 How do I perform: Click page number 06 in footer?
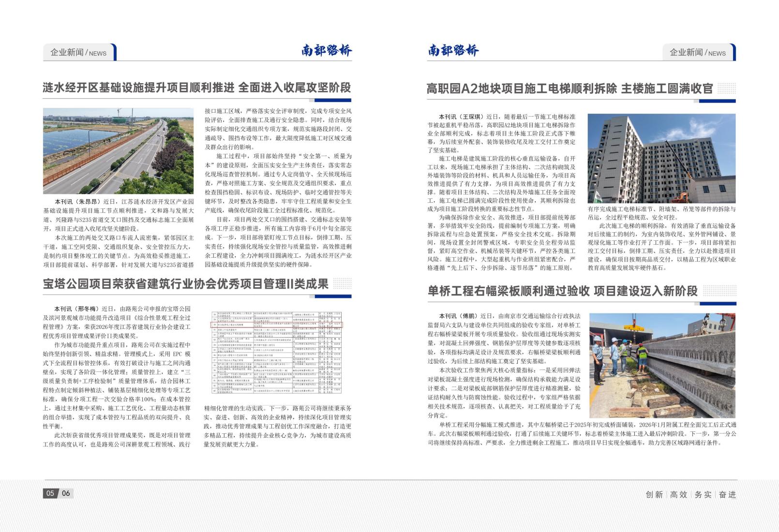pyautogui.click(x=66, y=493)
